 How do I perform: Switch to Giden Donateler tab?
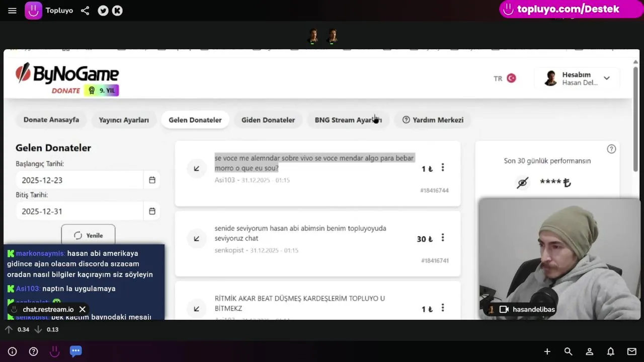[x=268, y=120]
